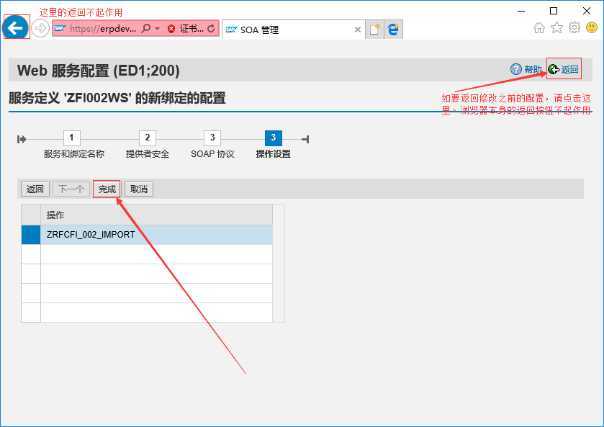Click the 帮助 help link

tap(526, 69)
